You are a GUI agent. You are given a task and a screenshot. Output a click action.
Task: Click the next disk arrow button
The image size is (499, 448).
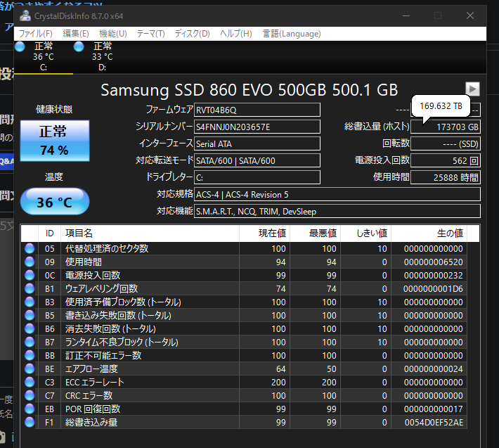click(x=472, y=89)
